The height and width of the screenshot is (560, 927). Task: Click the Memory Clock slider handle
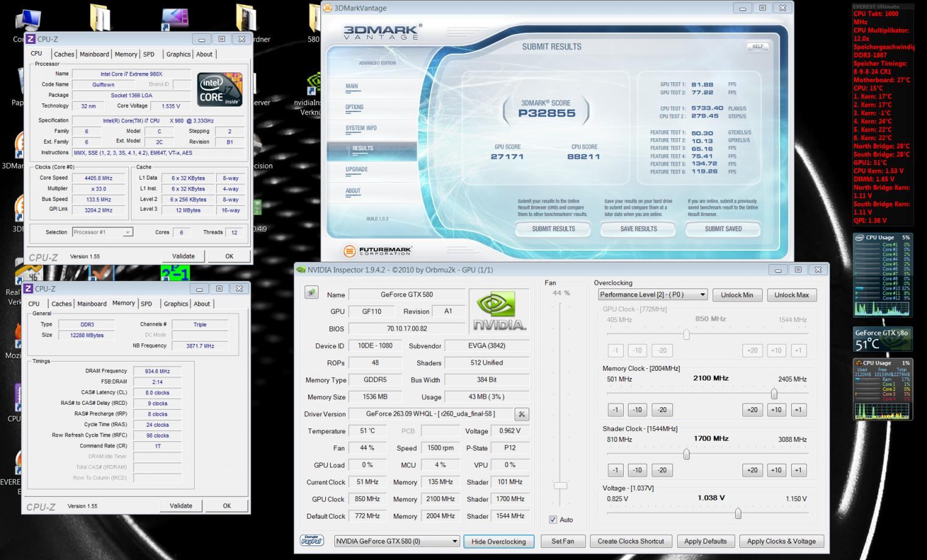(774, 394)
